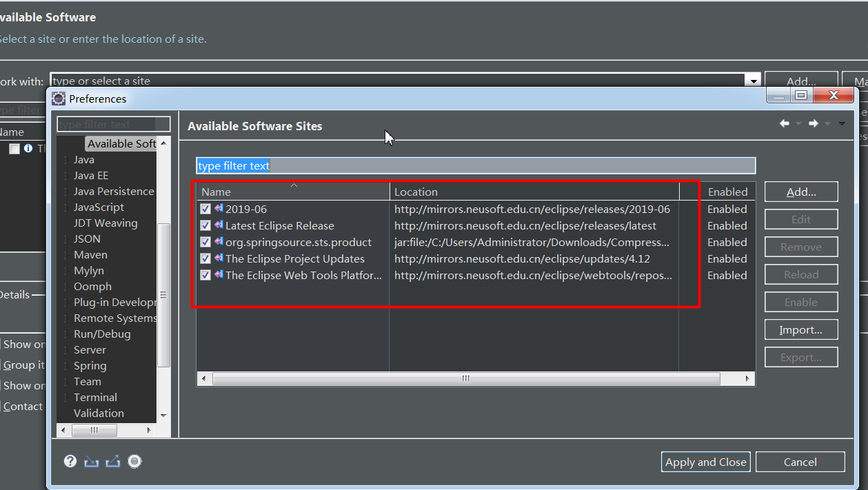Select the releases/2019-06 location cell
The width and height of the screenshot is (868, 490).
(534, 209)
